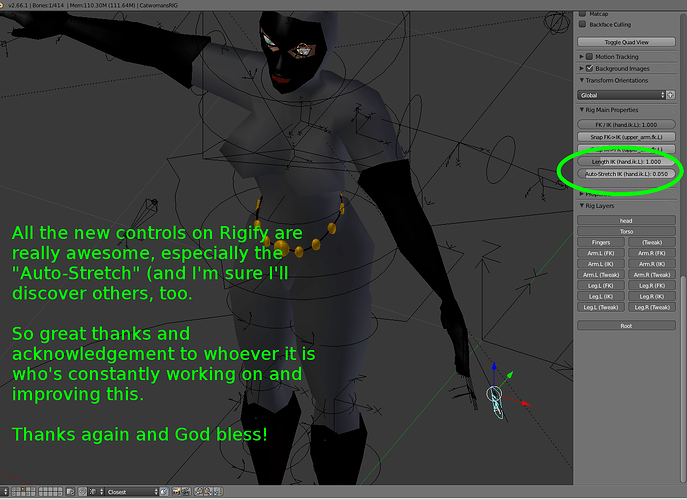Click the green Y-axis manipulator arrow

click(x=510, y=375)
